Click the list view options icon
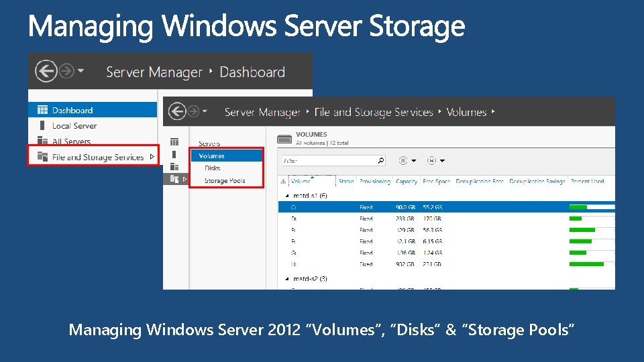Image resolution: width=644 pixels, height=362 pixels. click(403, 160)
